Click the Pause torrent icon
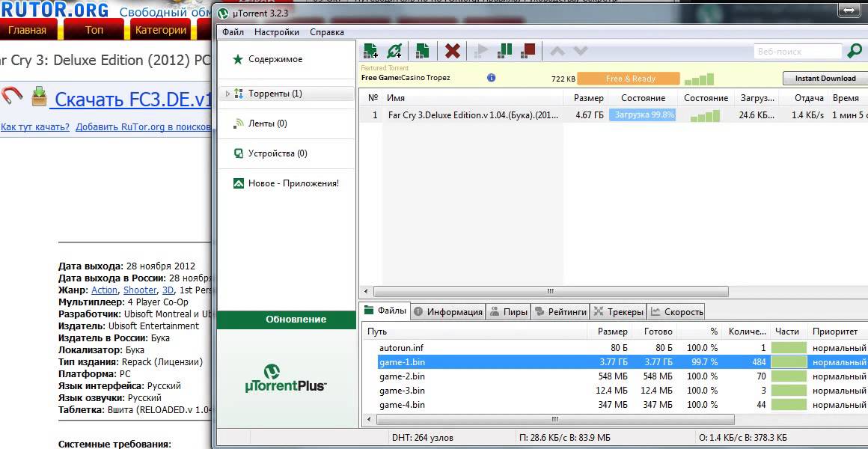The width and height of the screenshot is (868, 449). (x=504, y=51)
